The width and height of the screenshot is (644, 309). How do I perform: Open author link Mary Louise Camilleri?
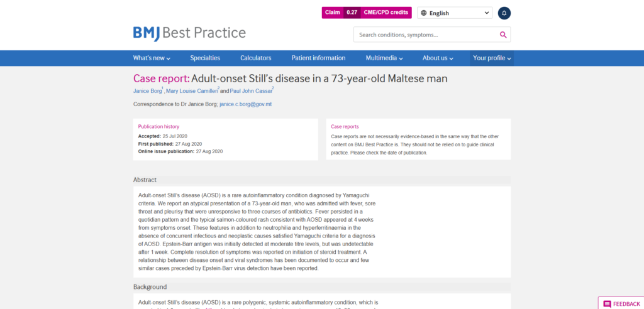pos(191,91)
